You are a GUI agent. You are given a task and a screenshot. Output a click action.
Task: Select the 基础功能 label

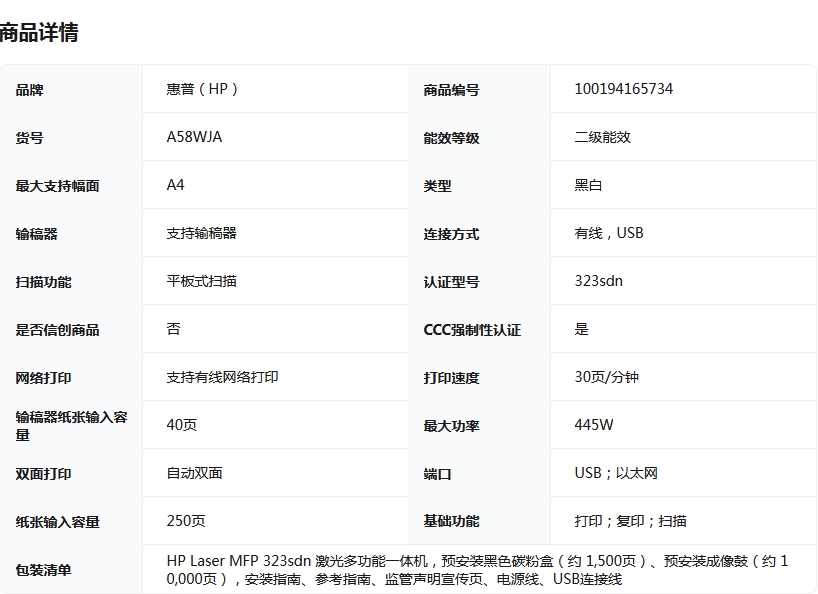tap(451, 520)
